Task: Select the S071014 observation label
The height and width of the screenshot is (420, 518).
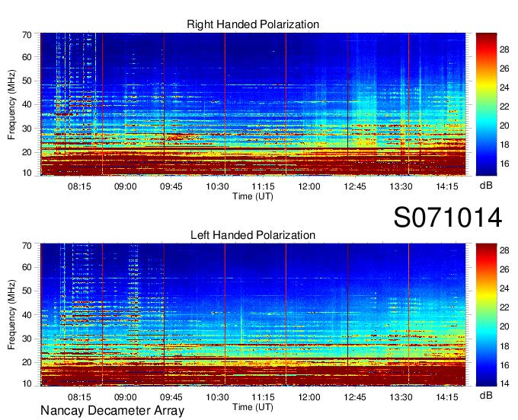Action: click(448, 218)
